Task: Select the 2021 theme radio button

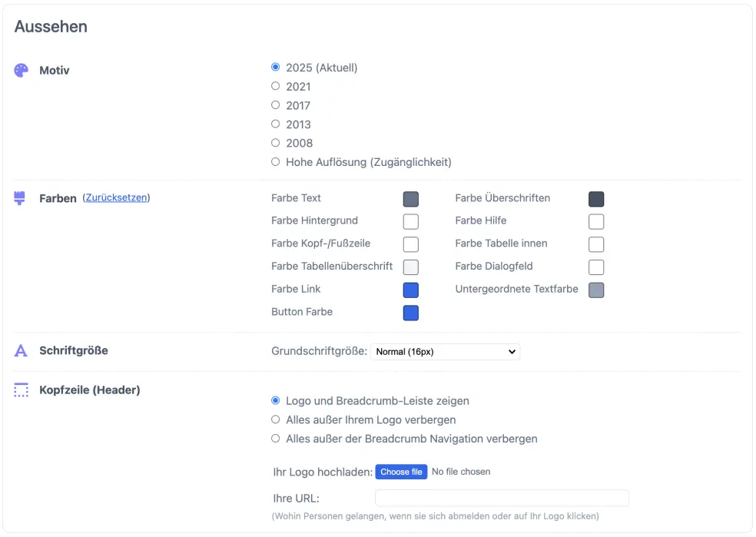Action: [x=276, y=86]
